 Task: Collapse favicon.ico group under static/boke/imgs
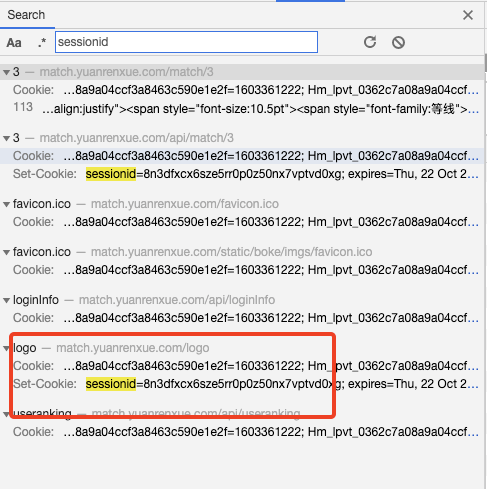click(x=6, y=252)
